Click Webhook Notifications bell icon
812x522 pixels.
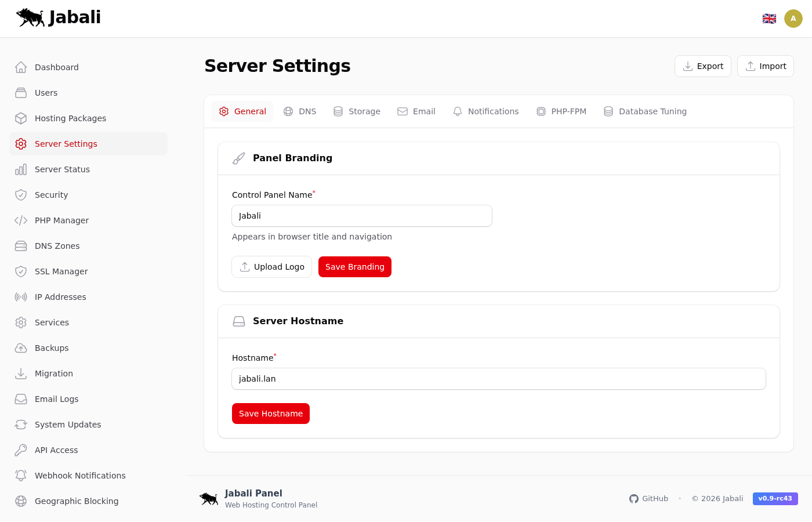[x=21, y=476]
